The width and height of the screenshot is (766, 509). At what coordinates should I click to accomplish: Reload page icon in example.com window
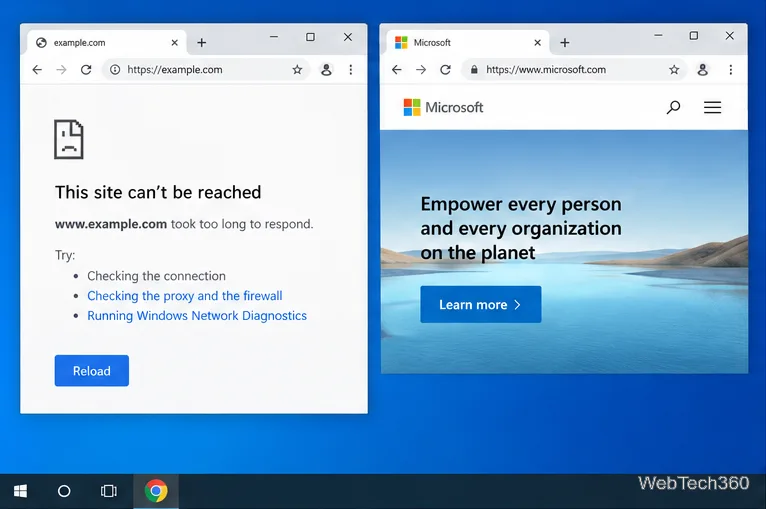point(86,70)
